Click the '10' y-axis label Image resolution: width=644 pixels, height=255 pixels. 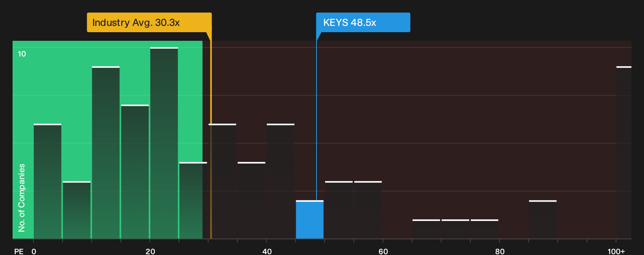[x=22, y=54]
